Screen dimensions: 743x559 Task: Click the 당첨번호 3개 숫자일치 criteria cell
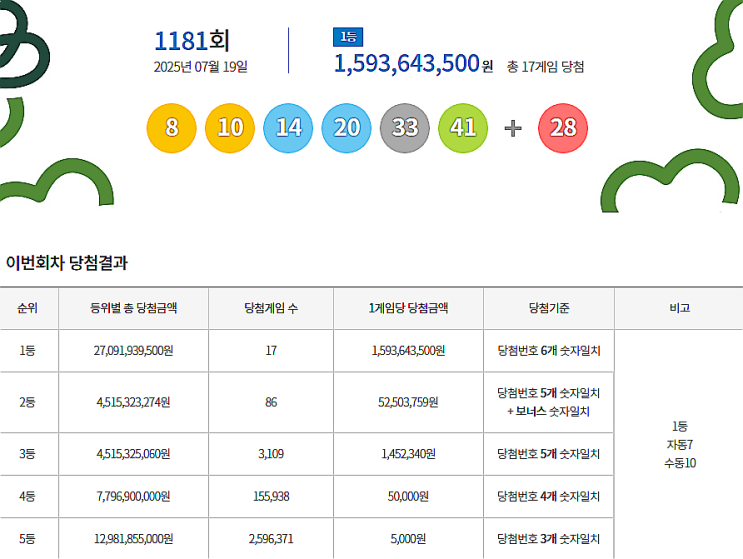pos(549,539)
